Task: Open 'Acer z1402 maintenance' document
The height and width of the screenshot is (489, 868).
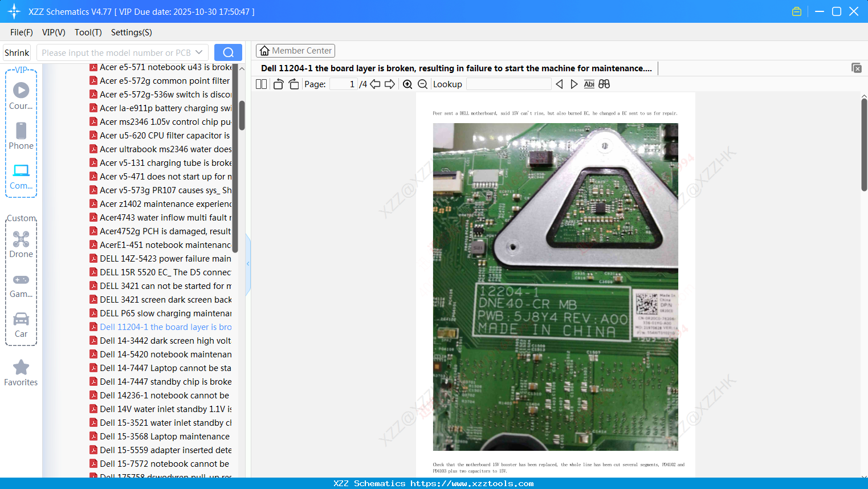Action: [x=160, y=204]
